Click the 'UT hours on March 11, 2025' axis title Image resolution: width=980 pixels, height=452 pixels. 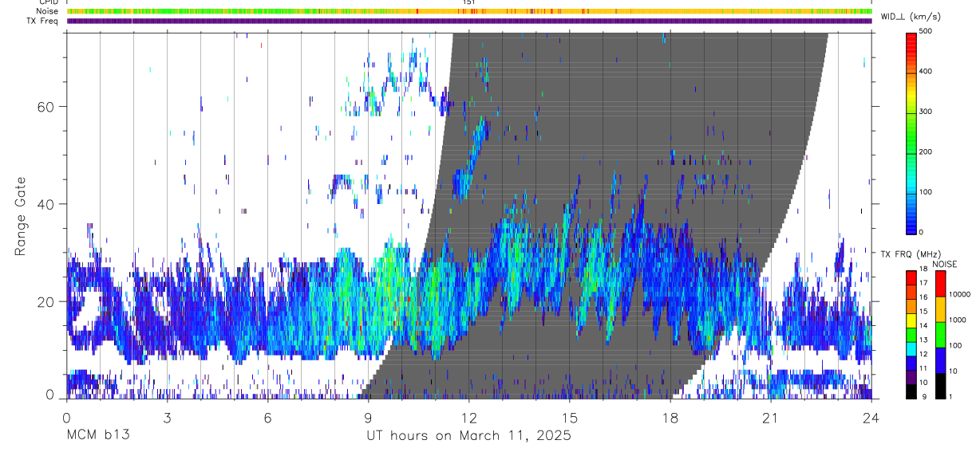click(x=468, y=436)
